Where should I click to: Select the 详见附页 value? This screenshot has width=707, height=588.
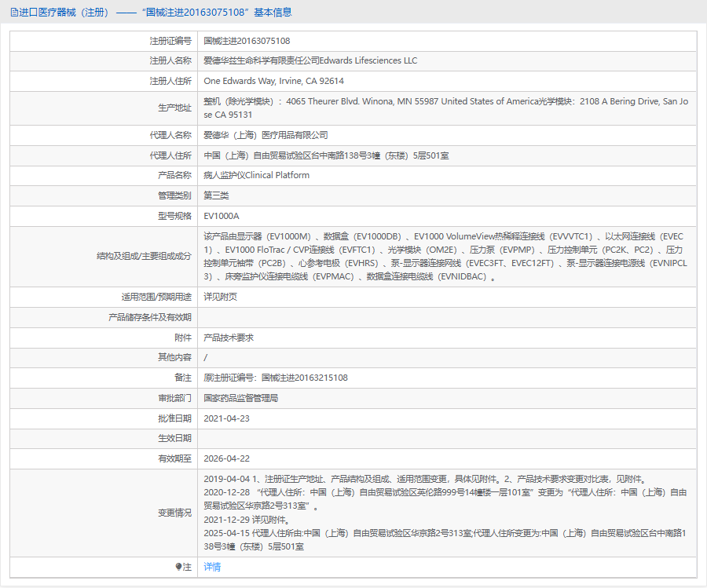pyautogui.click(x=220, y=297)
